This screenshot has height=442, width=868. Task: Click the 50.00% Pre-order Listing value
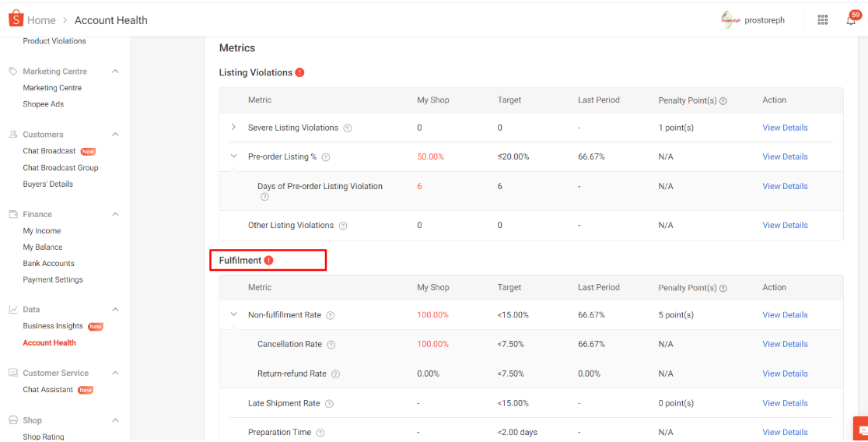[x=431, y=157]
